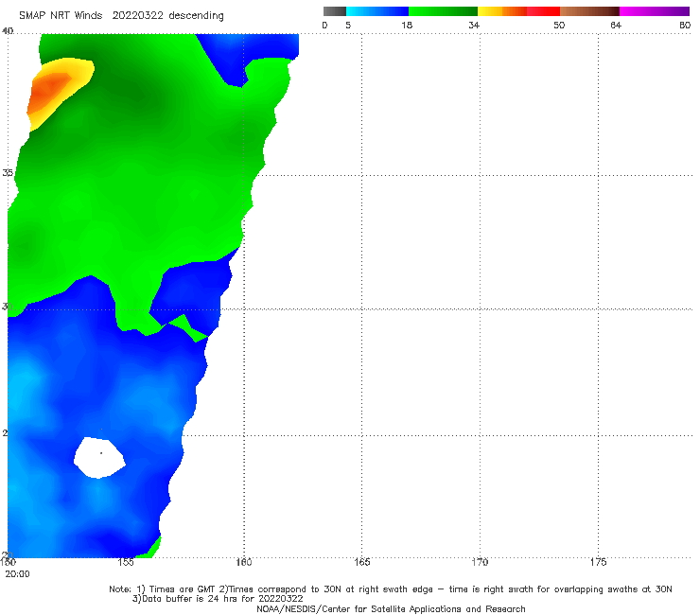Screen dimensions: 700x615
Task: Click the longitude axis label '170'
Action: [480, 562]
